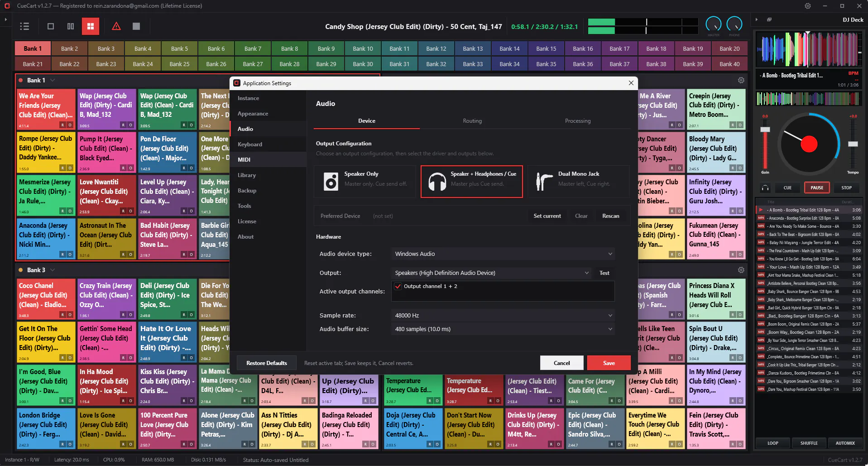Expand the Bank 3 panel dropdown chevron
Image resolution: width=868 pixels, height=466 pixels.
tap(53, 270)
